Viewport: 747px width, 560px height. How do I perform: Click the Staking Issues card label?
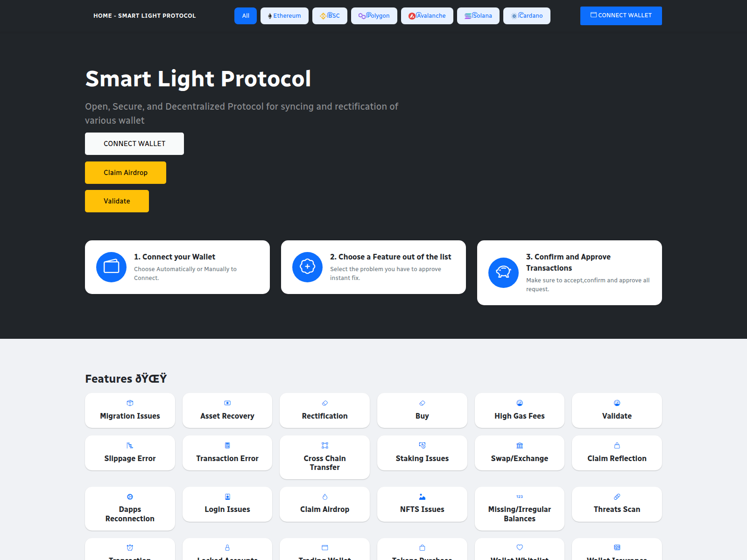(x=422, y=459)
